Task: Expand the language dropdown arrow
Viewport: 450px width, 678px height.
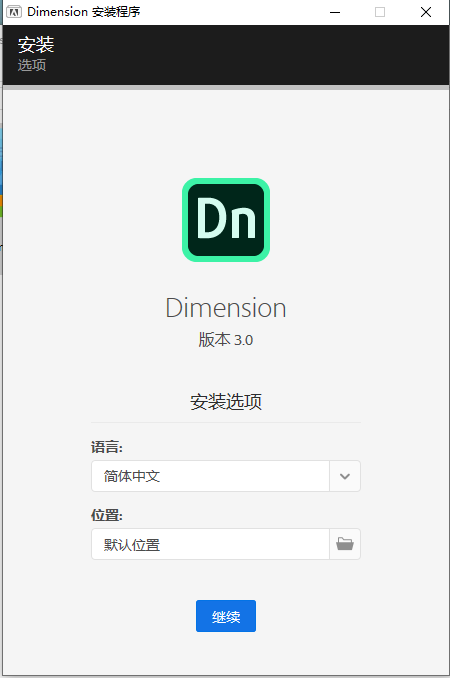Action: (x=345, y=476)
